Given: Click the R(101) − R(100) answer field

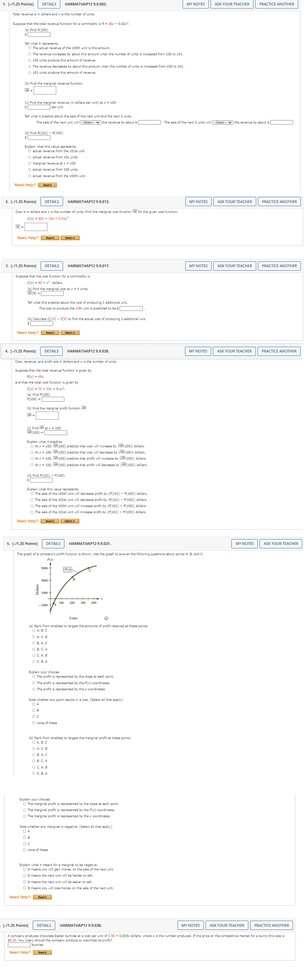Looking at the screenshot, I should 39,138.
